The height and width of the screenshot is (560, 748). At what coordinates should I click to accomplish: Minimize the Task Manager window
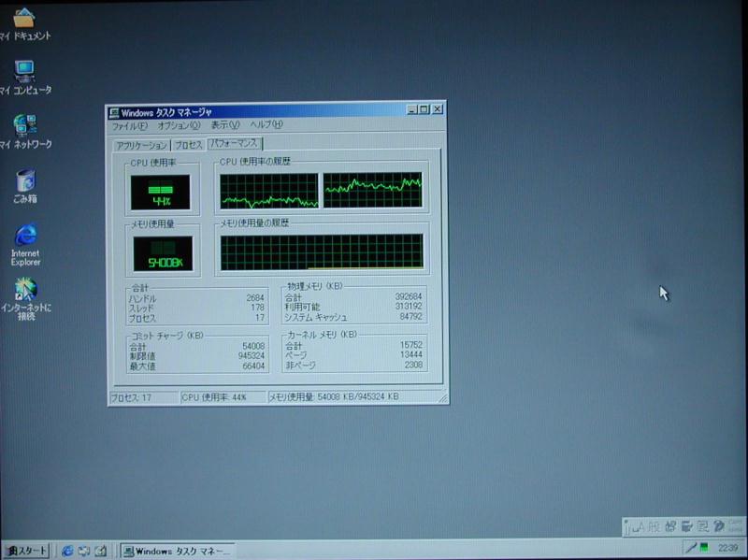point(412,109)
